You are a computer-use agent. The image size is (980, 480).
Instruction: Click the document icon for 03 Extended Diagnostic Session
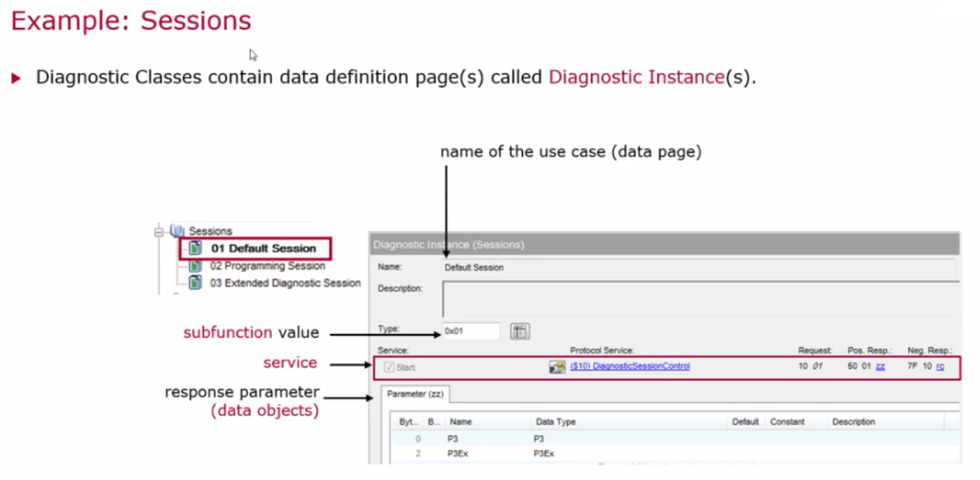tap(195, 283)
